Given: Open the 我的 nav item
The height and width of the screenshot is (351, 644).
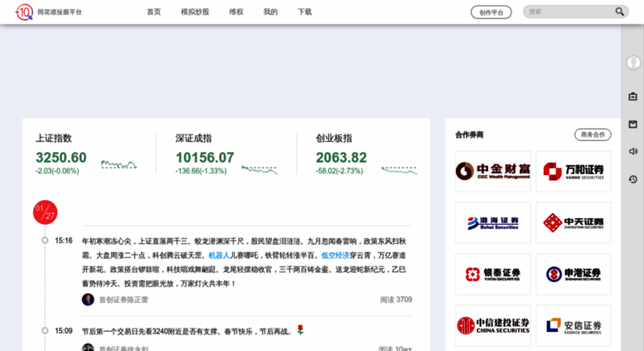Looking at the screenshot, I should pos(270,12).
